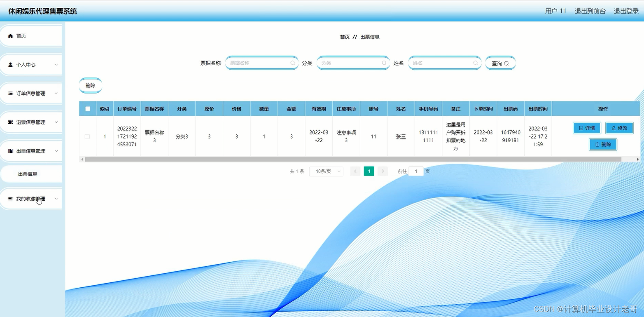Image resolution: width=644 pixels, height=317 pixels.
Task: Select the 出票信息 submenu item
Action: point(31,174)
